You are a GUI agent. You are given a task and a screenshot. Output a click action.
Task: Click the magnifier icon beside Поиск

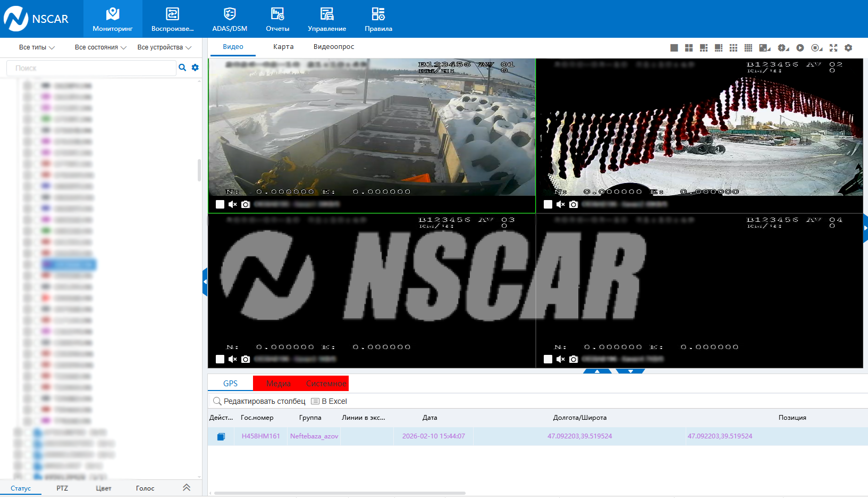click(x=182, y=68)
